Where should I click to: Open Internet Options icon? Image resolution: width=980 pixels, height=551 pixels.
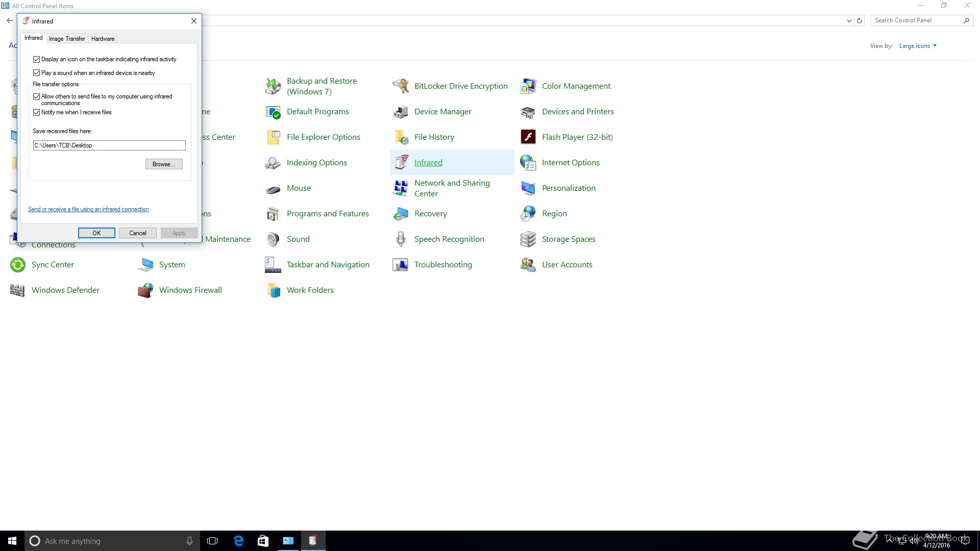coord(528,163)
